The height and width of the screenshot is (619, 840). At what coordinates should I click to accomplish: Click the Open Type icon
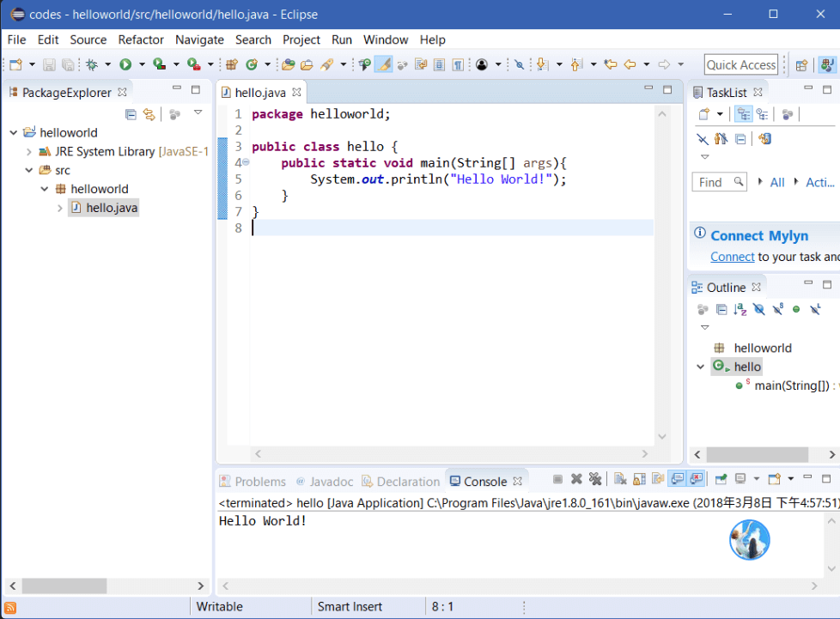tap(289, 64)
